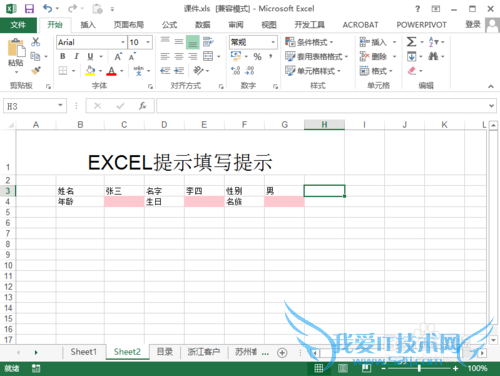Screen dimensions: 500x376
Task: Open the 格式 cells dropdown
Action: [391, 71]
